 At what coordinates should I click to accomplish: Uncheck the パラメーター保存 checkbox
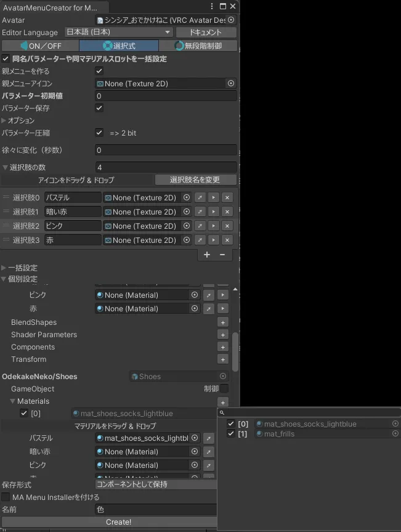(100, 108)
